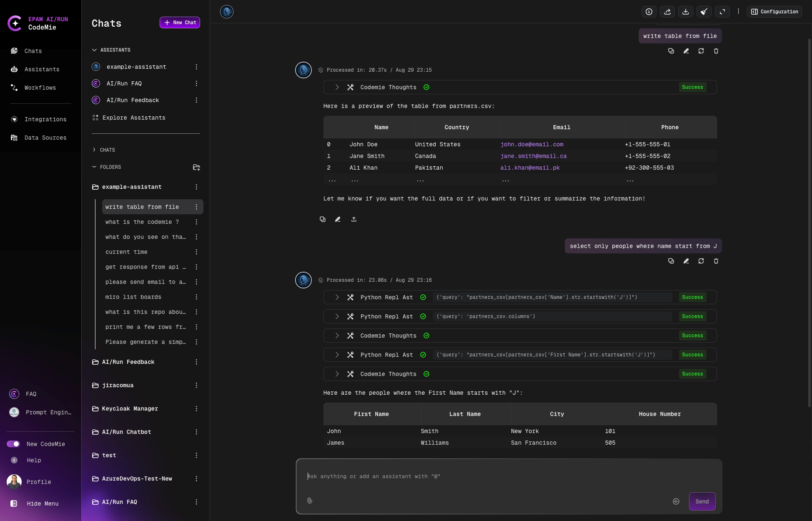Expand the chat to full screen
The height and width of the screenshot is (521, 812).
pyautogui.click(x=722, y=11)
